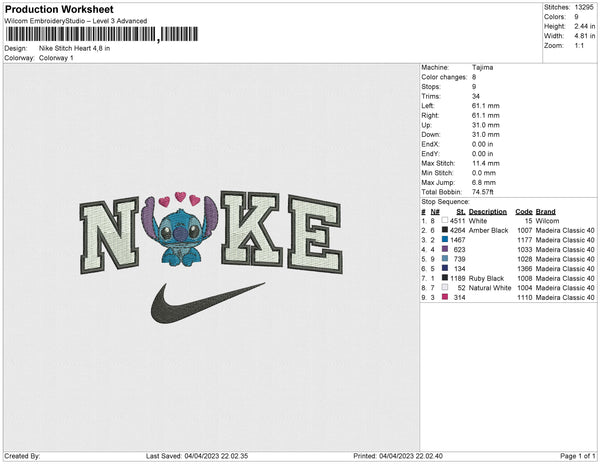Click the Nike swoosh in the design preview

[x=207, y=303]
